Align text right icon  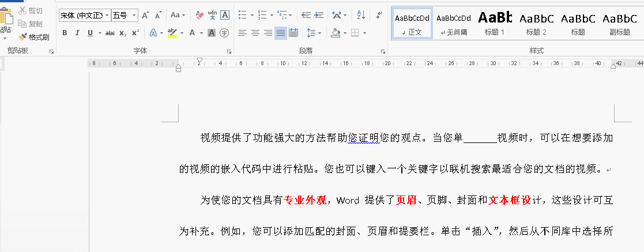[268, 33]
